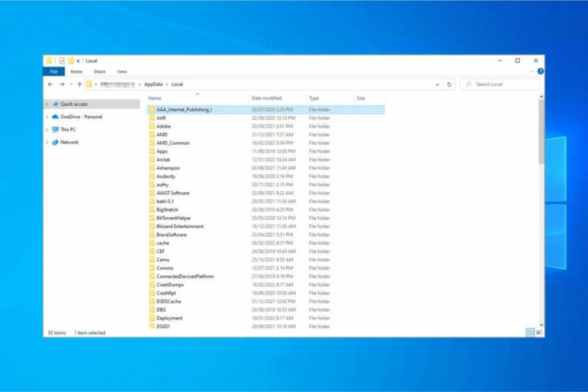Screen dimensions: 588x392
Task: Select the CrashDumps folder name
Action: 170,285
